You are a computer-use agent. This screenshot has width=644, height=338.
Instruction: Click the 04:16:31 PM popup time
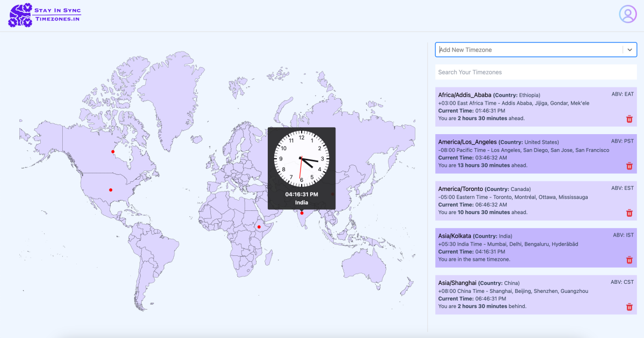click(302, 194)
